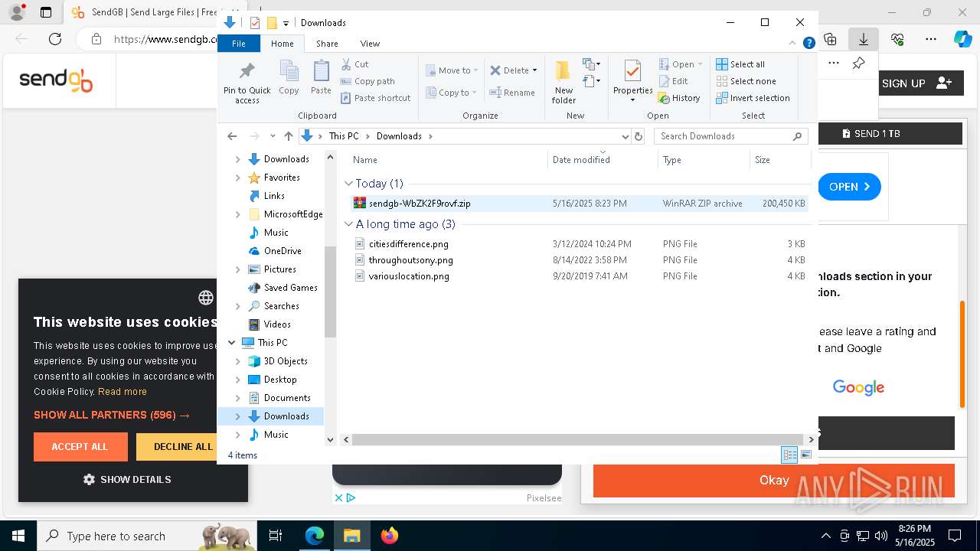
Task: Sort by Date modified column header
Action: click(603, 160)
